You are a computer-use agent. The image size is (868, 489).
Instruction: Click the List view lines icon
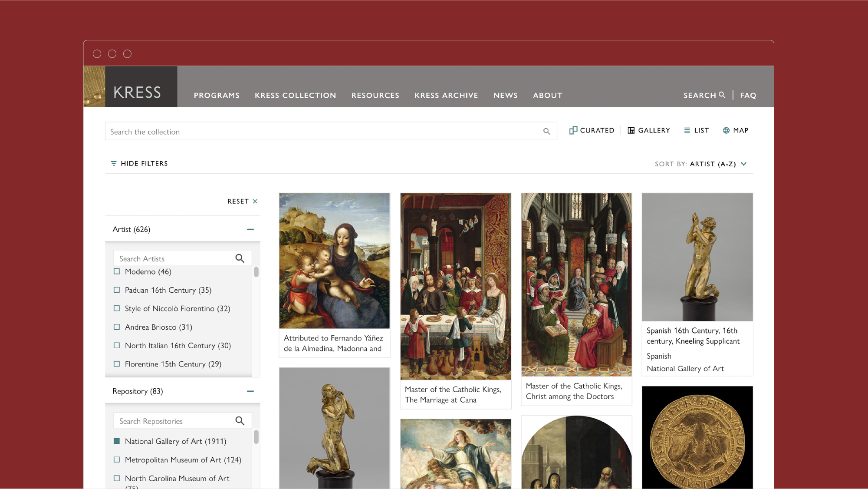[x=687, y=130]
